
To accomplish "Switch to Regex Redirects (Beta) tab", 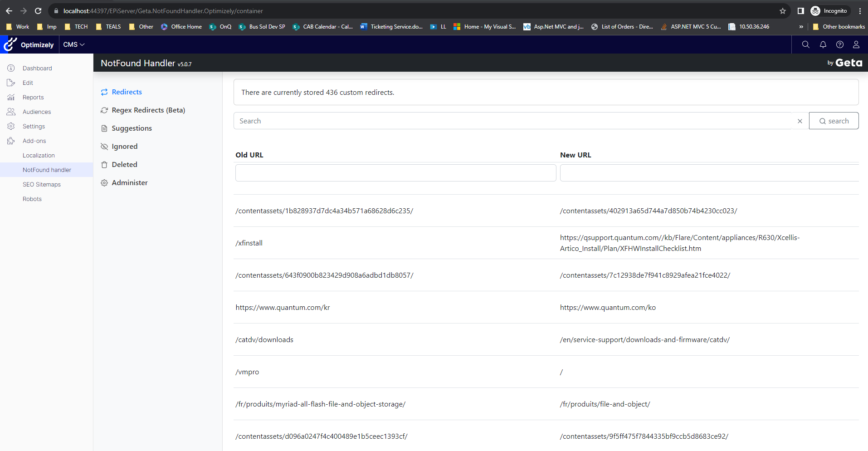I will pos(148,110).
